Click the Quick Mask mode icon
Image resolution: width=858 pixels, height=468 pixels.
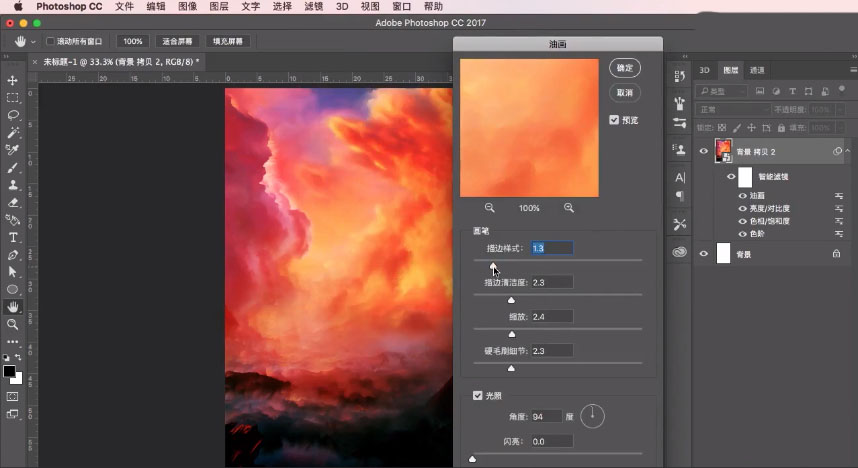click(x=13, y=396)
